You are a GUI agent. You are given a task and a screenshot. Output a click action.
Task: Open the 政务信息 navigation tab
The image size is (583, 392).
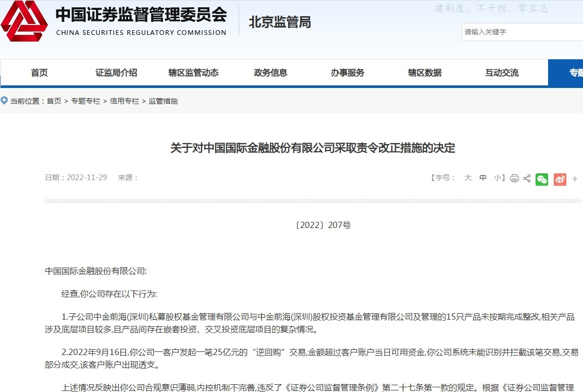[271, 73]
